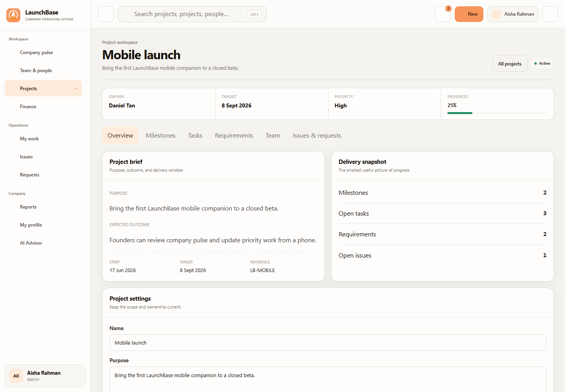Click the Requirements row in Delivery snapshot
The height and width of the screenshot is (392, 565).
(x=443, y=234)
